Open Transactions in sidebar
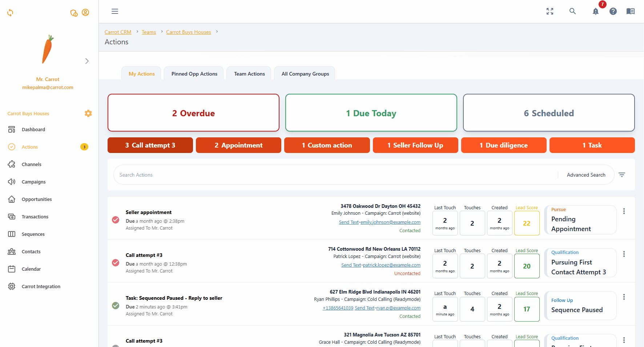The height and width of the screenshot is (347, 644). [x=35, y=217]
